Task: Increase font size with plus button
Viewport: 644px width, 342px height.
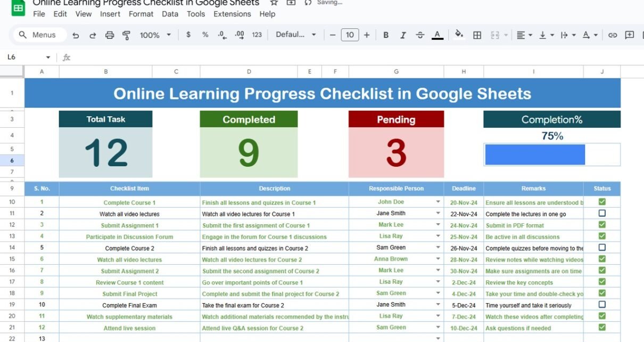Action: point(367,35)
